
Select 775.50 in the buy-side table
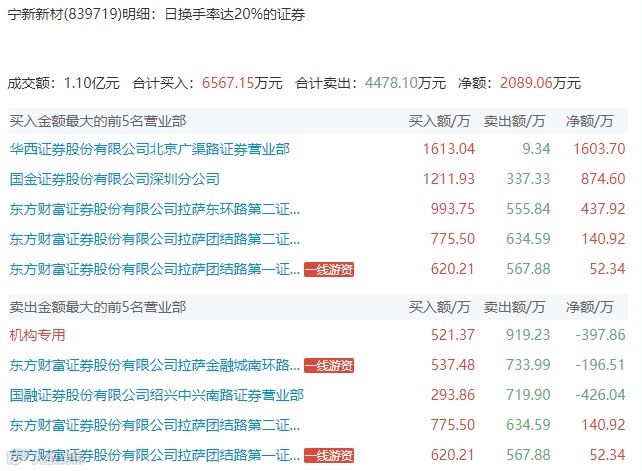[x=453, y=239]
